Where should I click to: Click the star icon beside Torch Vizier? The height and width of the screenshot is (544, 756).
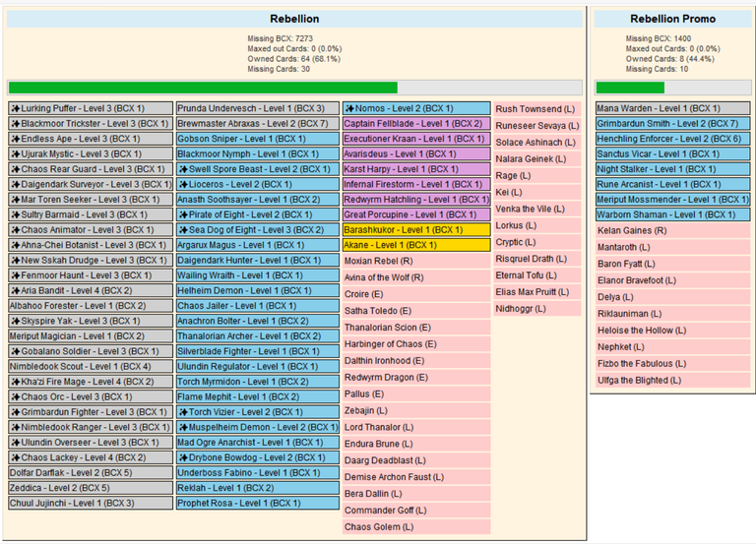(183, 412)
